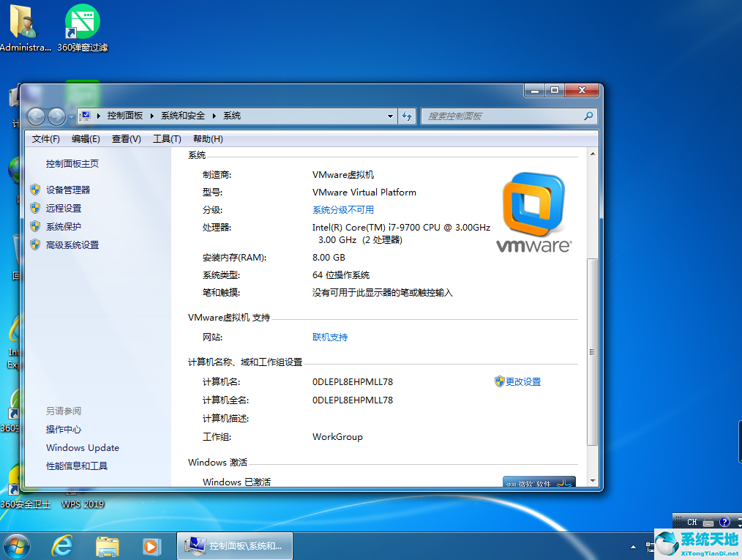This screenshot has width=742, height=560.
Task: Click the WorkGroup value
Action: (337, 437)
